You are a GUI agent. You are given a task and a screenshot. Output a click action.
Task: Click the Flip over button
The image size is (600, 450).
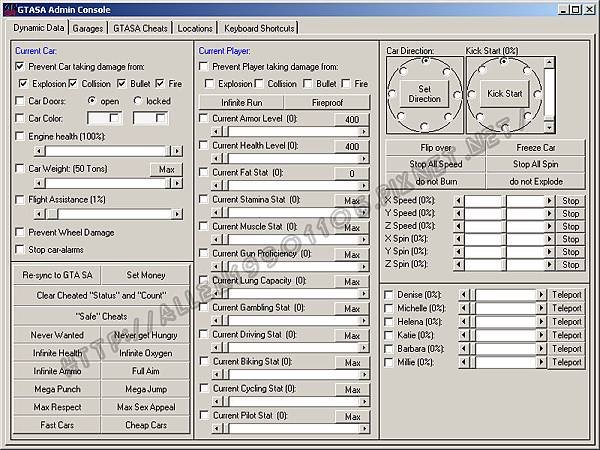(x=435, y=148)
